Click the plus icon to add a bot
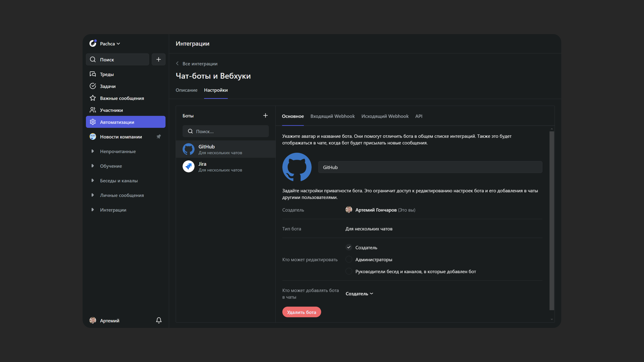 [x=265, y=115]
